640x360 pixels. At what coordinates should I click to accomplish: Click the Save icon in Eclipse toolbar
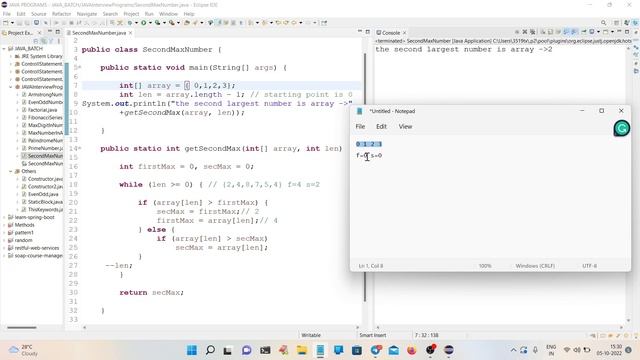pos(19,23)
